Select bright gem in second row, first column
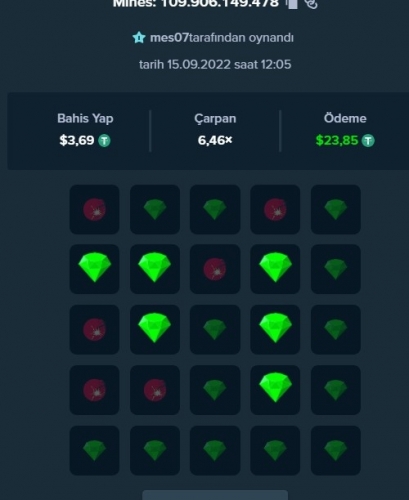Viewport: 409px width, 500px height. (94, 269)
